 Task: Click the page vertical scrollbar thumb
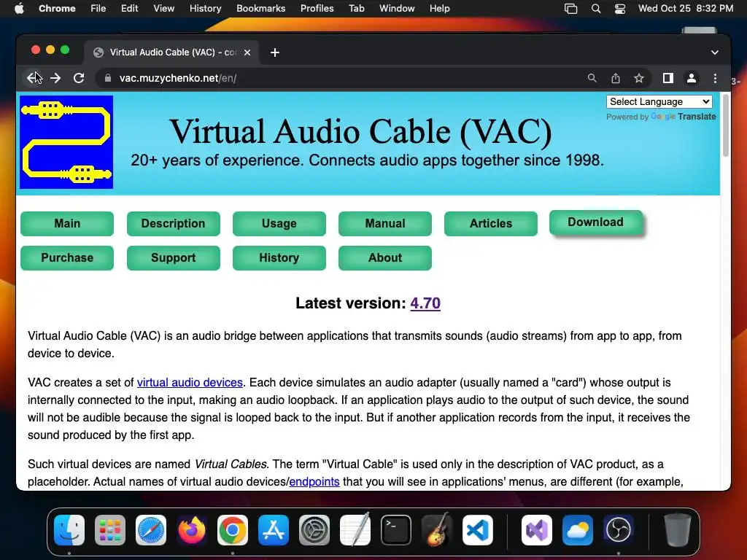pos(726,125)
